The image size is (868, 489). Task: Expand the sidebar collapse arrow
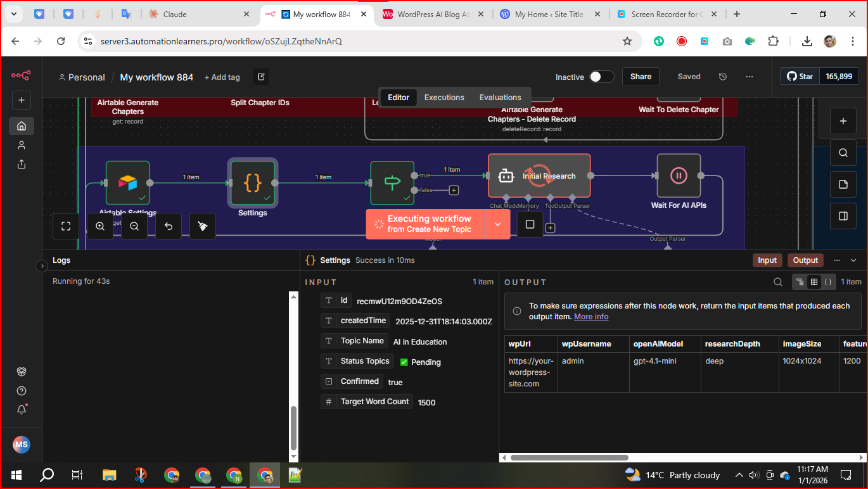tap(42, 266)
